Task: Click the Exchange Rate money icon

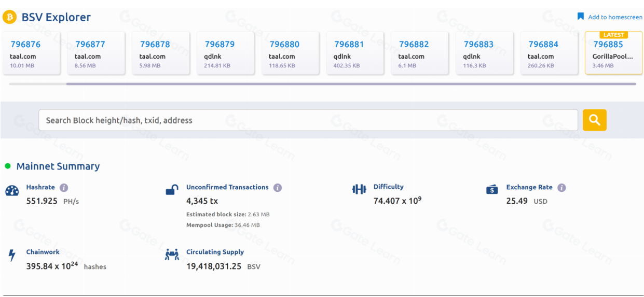Action: point(492,190)
